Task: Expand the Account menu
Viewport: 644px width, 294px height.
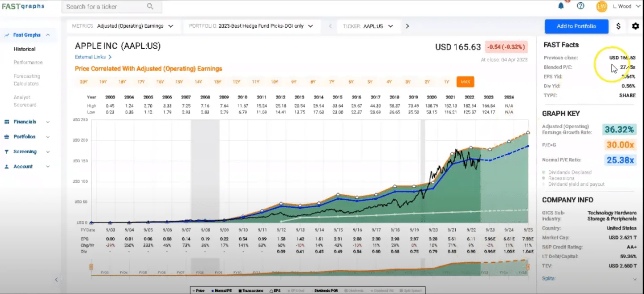Action: (x=48, y=167)
